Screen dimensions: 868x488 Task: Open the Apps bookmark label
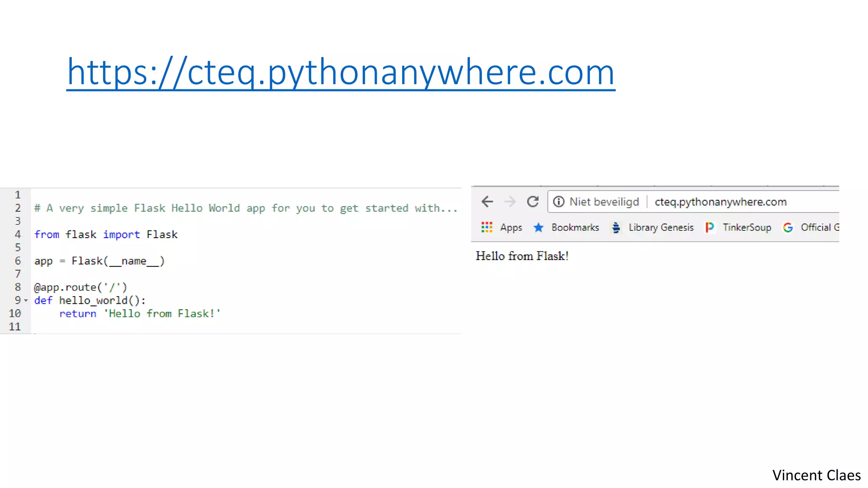[x=511, y=228]
